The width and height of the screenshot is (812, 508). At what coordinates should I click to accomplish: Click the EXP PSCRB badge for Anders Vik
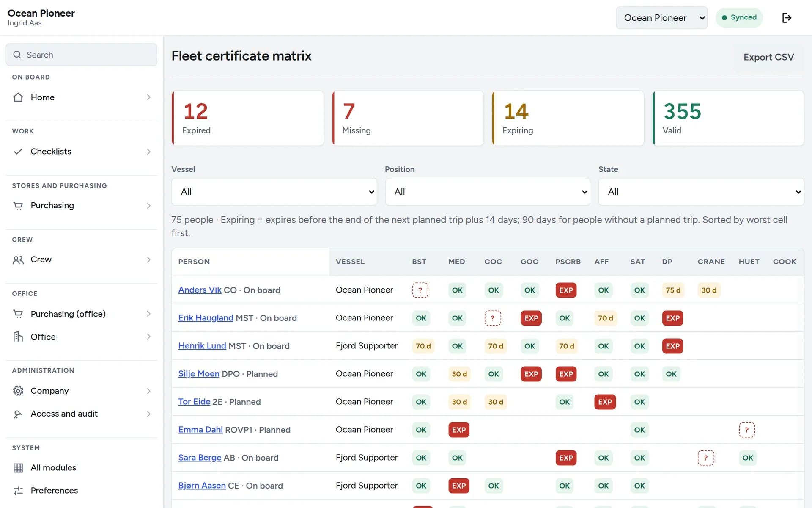[566, 290]
